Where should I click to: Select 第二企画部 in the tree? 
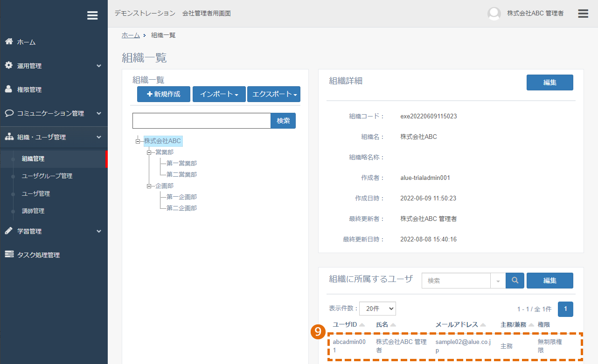(181, 208)
